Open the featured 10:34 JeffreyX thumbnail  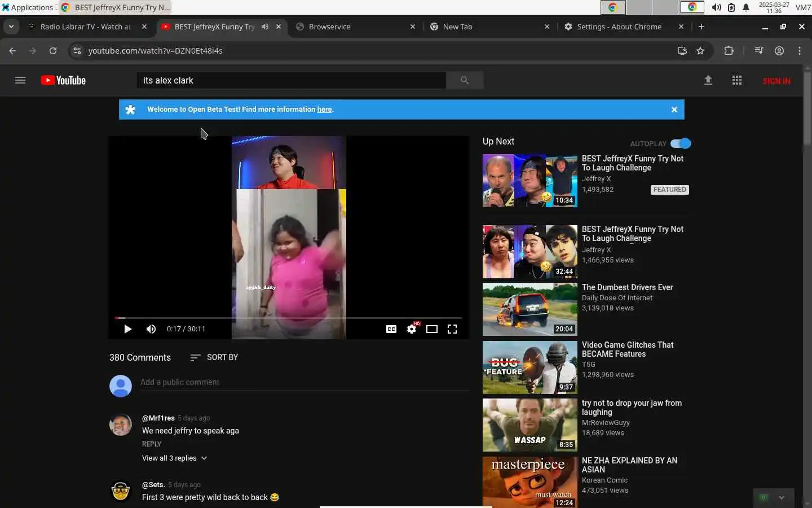point(530,181)
